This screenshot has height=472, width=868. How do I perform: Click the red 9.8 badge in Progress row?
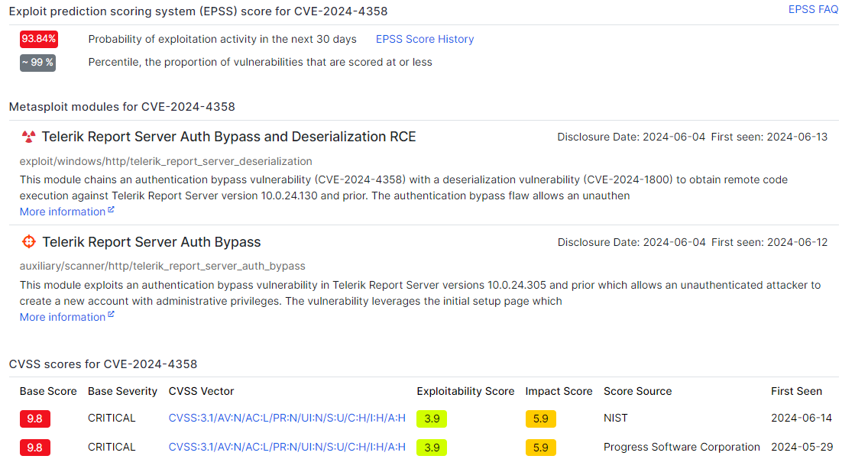tap(34, 448)
